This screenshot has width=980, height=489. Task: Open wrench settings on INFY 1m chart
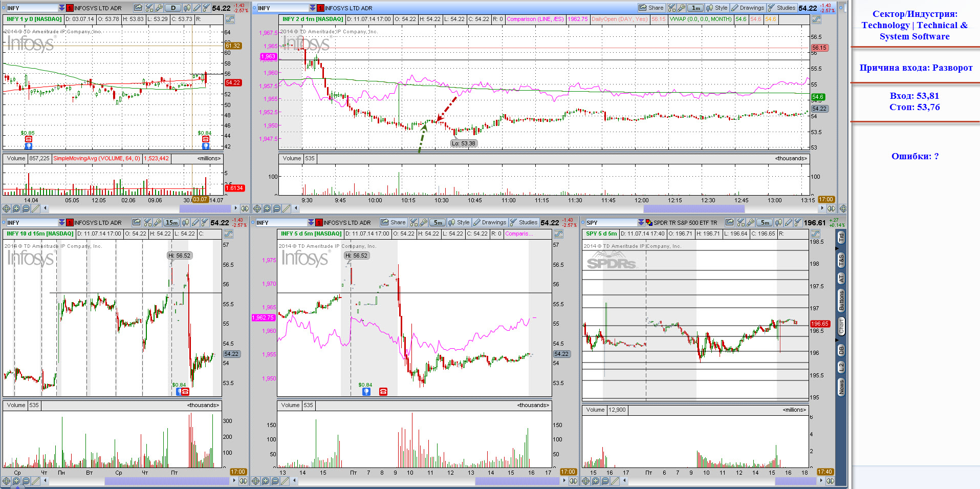682,8
